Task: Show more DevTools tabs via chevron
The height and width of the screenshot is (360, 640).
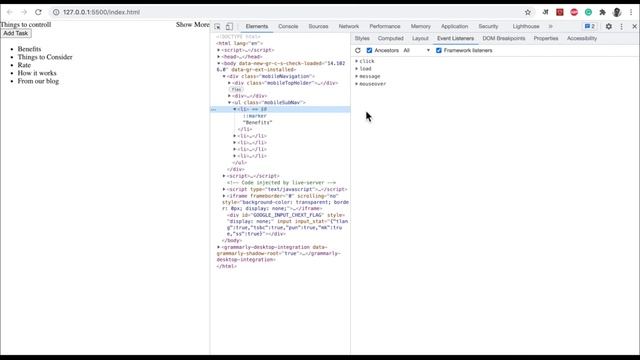Action: (551, 27)
